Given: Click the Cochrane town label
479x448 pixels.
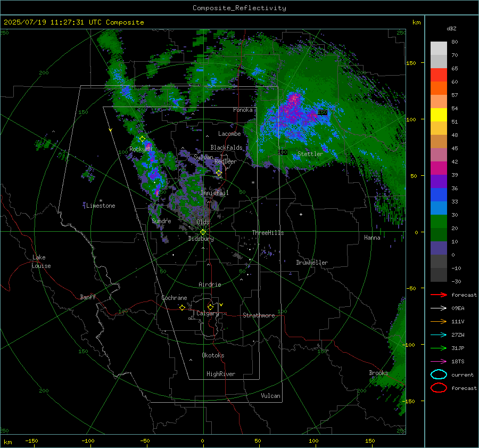Looking at the screenshot, I should pyautogui.click(x=174, y=298).
